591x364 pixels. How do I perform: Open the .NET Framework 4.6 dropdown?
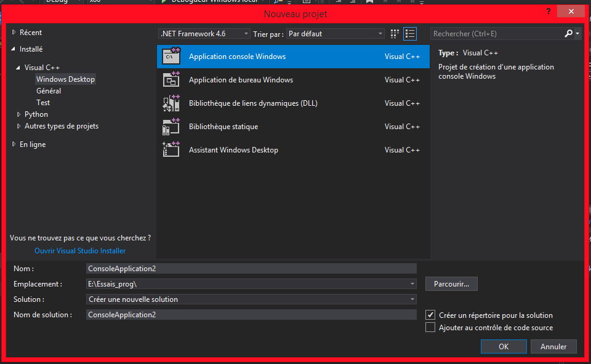[x=204, y=34]
